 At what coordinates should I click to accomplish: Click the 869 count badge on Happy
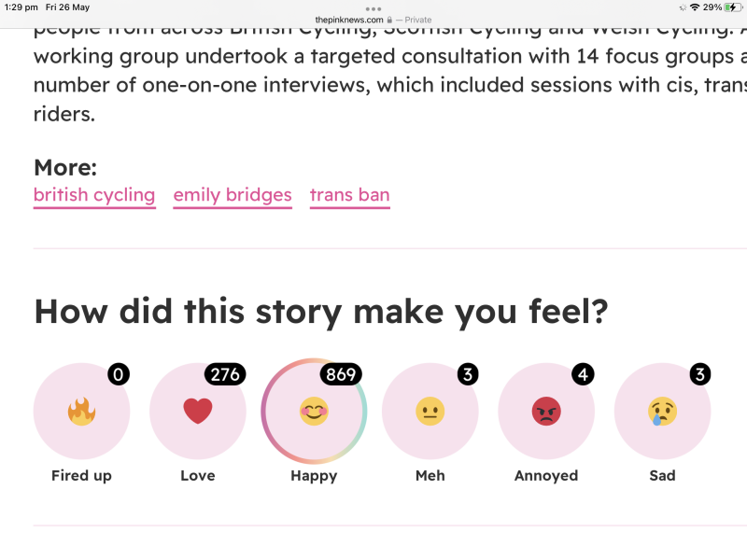[x=341, y=374]
